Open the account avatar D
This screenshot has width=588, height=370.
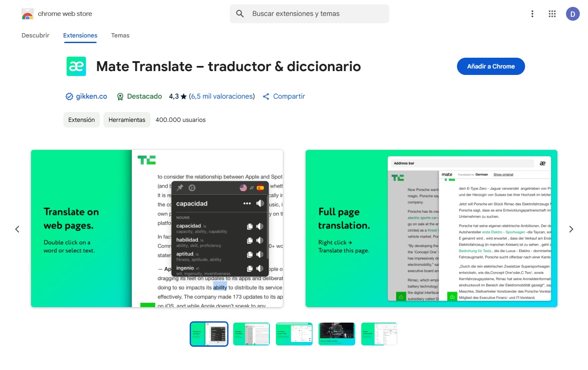[572, 14]
